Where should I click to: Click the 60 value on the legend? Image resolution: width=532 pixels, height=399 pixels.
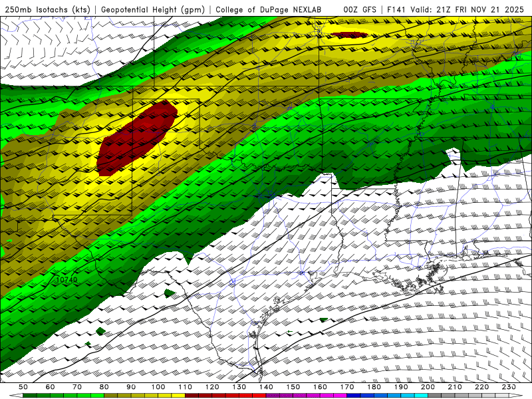point(50,387)
